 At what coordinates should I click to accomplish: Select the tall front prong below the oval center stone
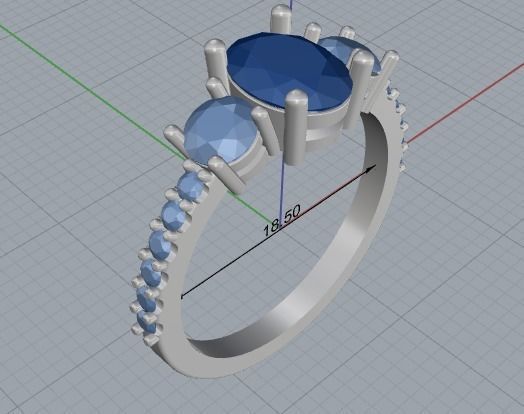(x=297, y=128)
